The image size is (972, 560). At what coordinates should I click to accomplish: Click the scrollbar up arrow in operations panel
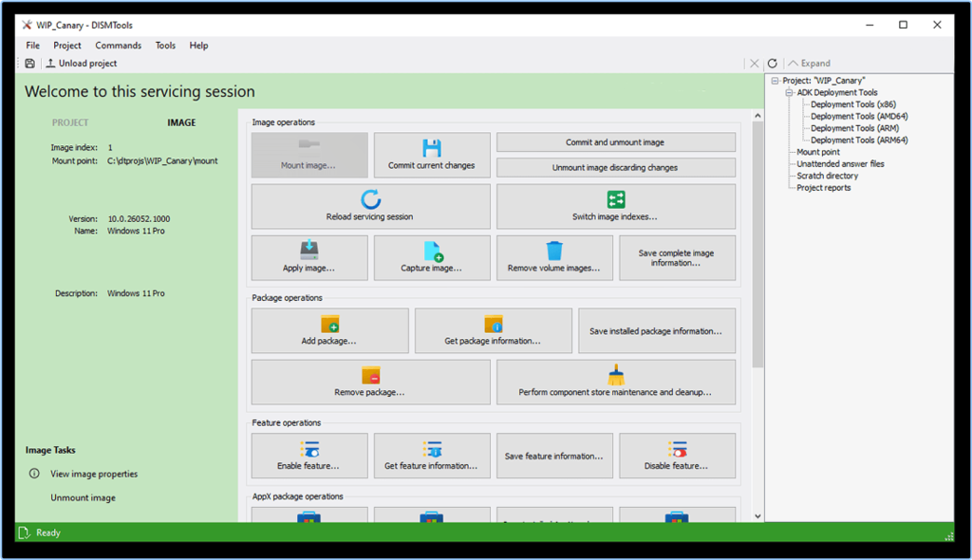(757, 116)
